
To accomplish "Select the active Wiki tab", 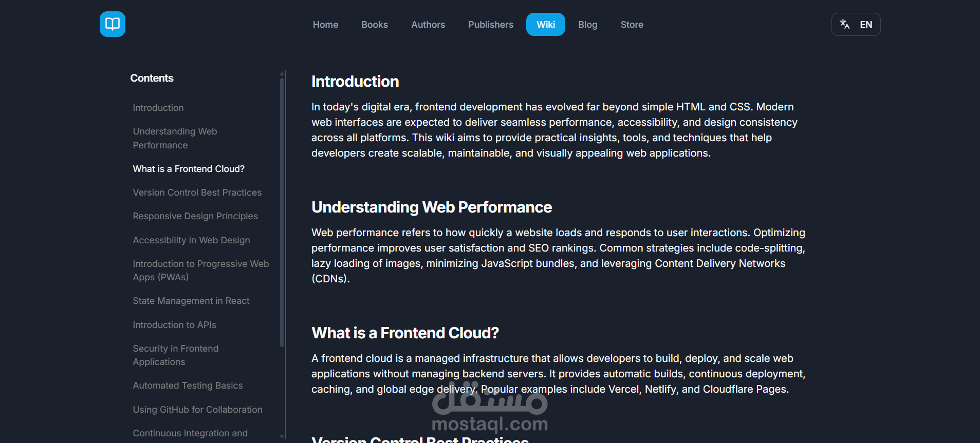I will click(x=545, y=25).
